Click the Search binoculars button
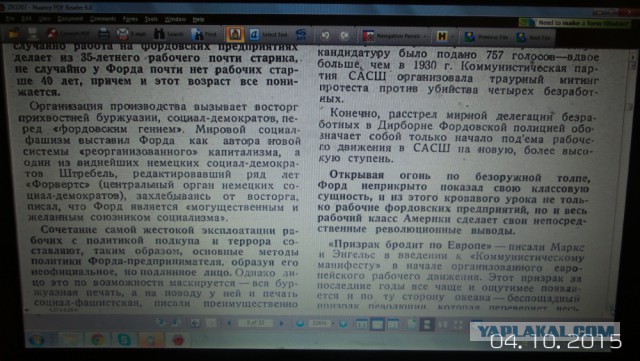This screenshot has width=640, height=361. point(169,34)
